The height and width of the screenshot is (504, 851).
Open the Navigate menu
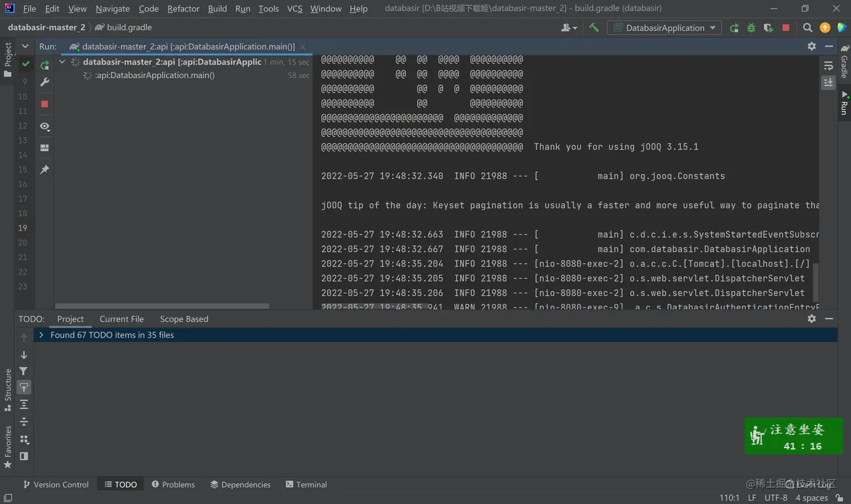(113, 8)
